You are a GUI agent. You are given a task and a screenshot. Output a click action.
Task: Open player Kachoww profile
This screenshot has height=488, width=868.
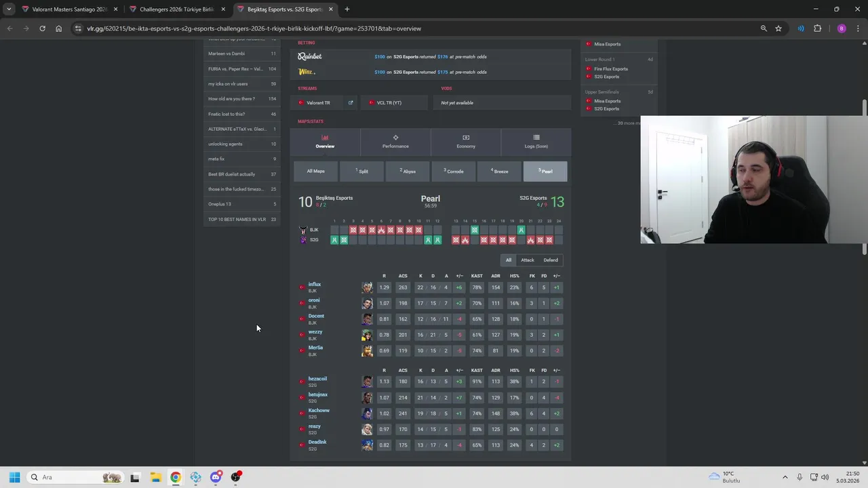pos(319,410)
